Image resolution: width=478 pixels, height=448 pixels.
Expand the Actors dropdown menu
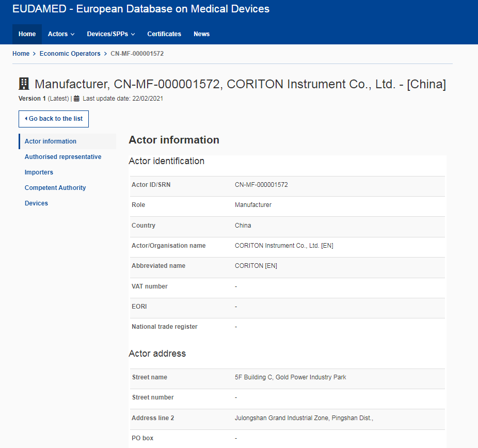tap(61, 34)
